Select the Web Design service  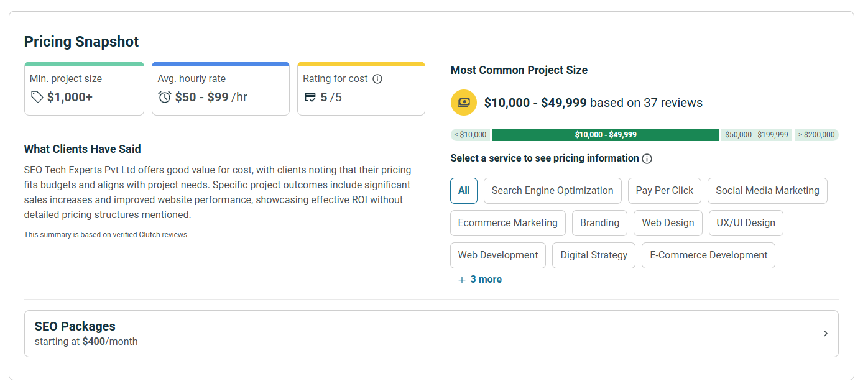click(x=668, y=223)
